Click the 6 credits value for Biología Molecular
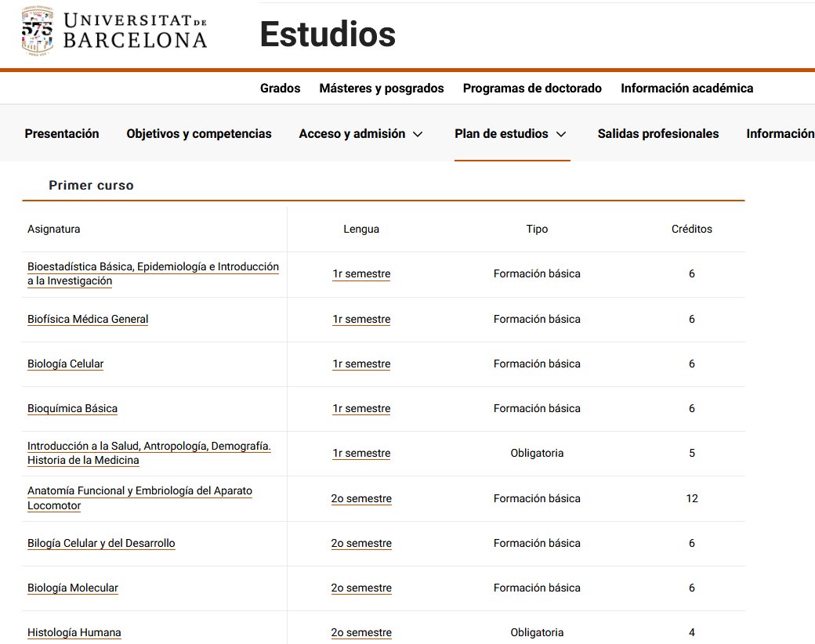The height and width of the screenshot is (644, 815). coord(692,588)
